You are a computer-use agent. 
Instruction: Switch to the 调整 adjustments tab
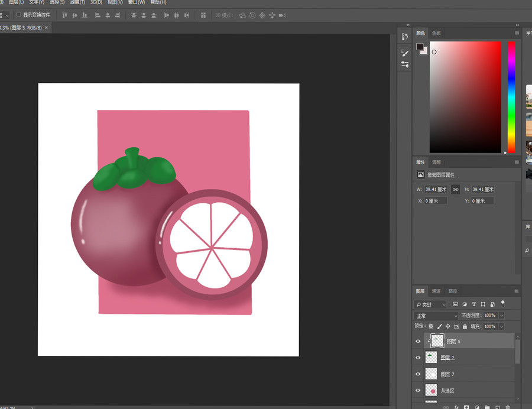436,162
